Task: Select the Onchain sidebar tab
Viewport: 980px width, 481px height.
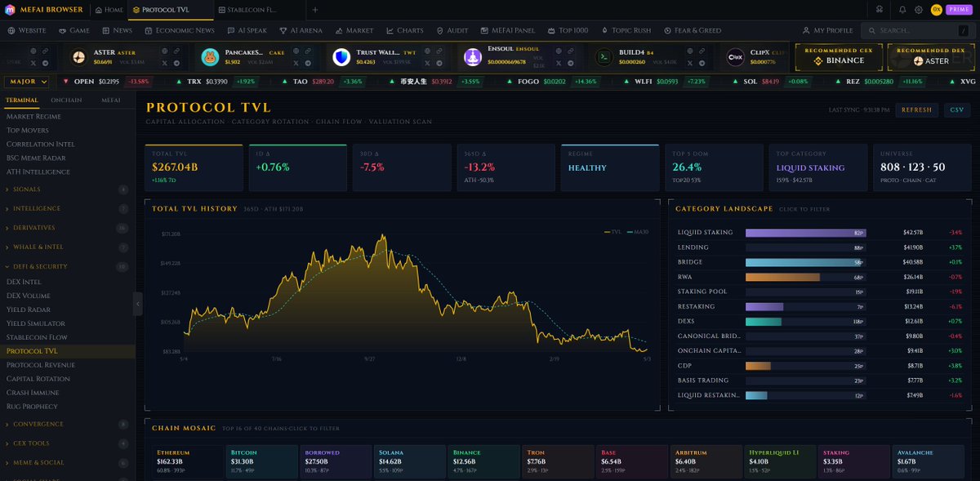Action: (x=66, y=100)
